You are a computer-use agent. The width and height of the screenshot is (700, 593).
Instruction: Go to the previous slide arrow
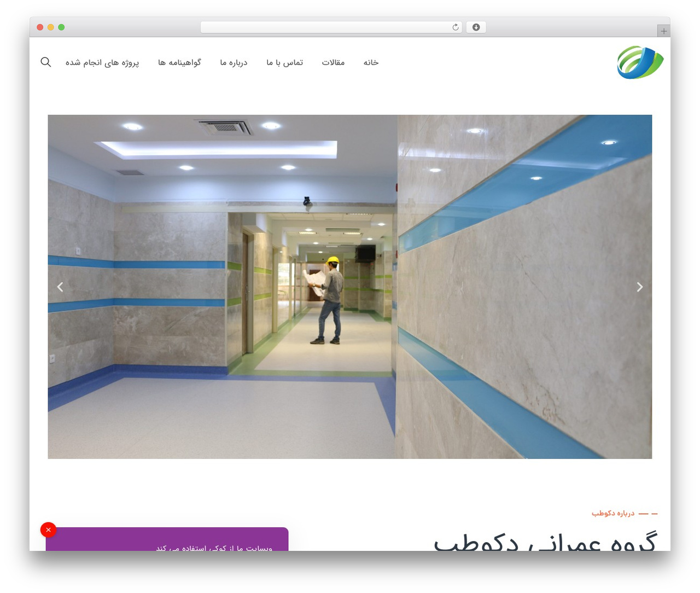pyautogui.click(x=60, y=287)
